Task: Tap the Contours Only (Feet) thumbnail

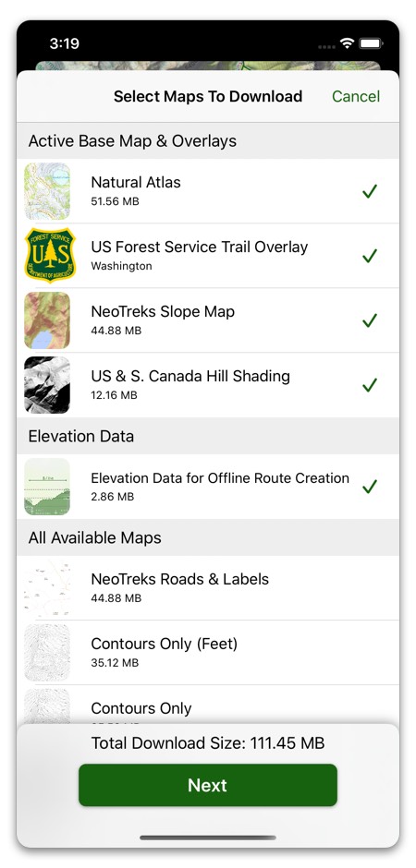Action: 47,652
